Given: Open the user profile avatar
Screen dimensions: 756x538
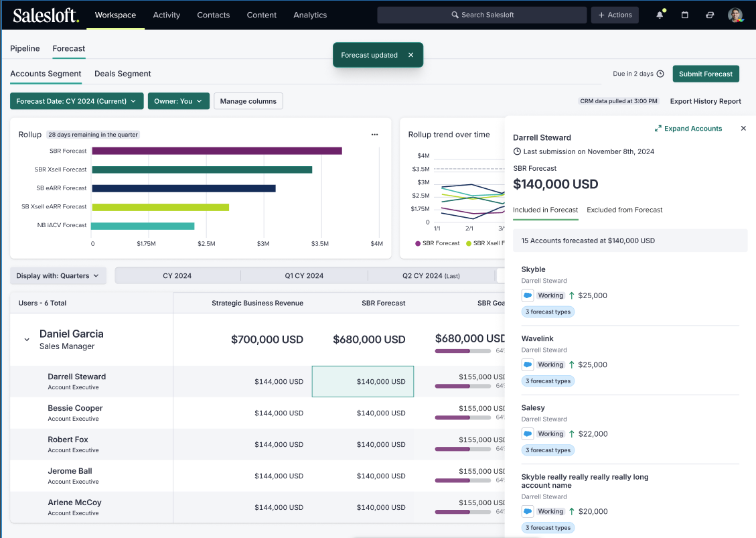Looking at the screenshot, I should [735, 15].
